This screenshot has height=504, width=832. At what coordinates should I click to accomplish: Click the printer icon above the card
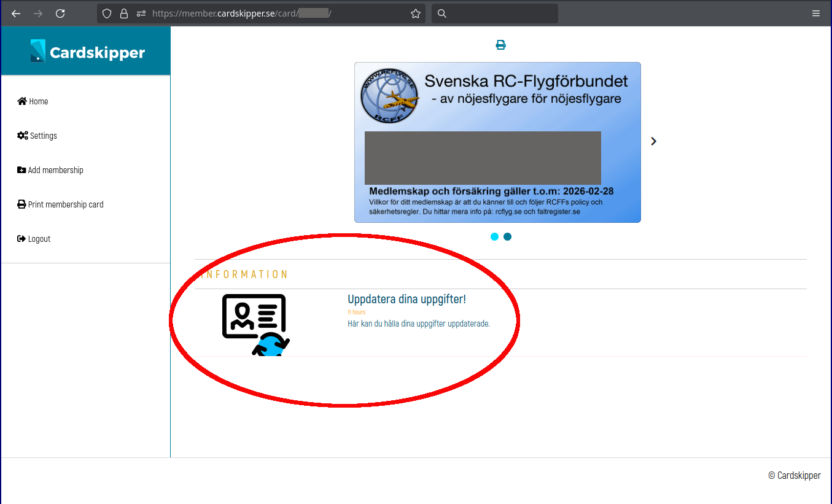tap(501, 45)
